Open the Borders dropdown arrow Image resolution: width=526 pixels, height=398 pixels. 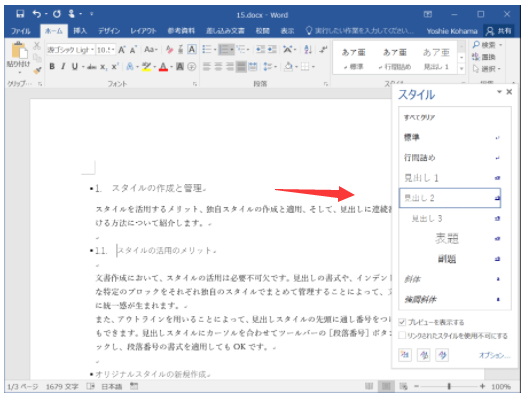pyautogui.click(x=313, y=66)
